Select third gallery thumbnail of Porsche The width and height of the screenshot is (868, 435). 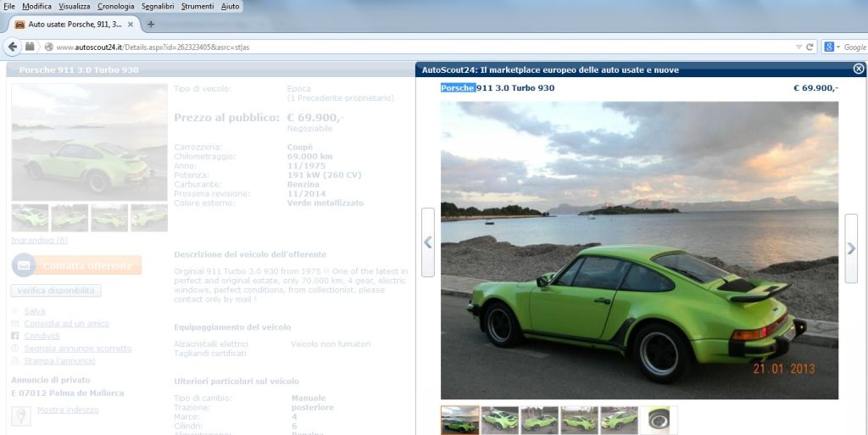540,420
